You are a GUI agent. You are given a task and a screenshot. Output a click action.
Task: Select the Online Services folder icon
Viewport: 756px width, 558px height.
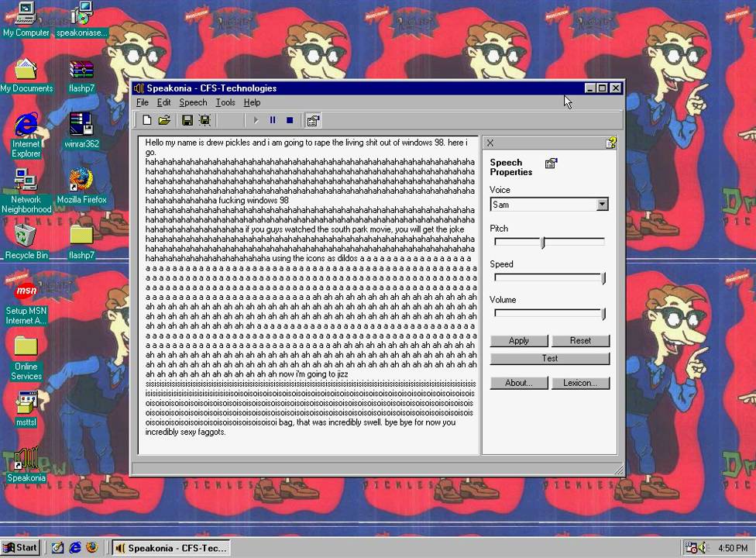(x=26, y=358)
